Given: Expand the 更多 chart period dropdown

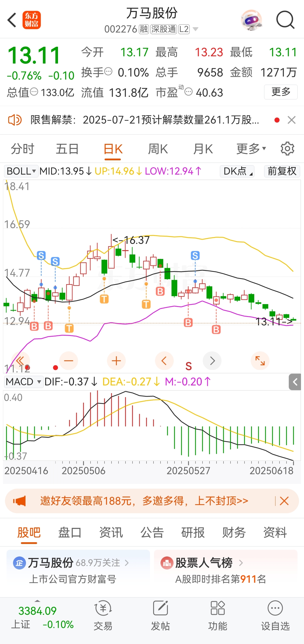Looking at the screenshot, I should pos(251,149).
